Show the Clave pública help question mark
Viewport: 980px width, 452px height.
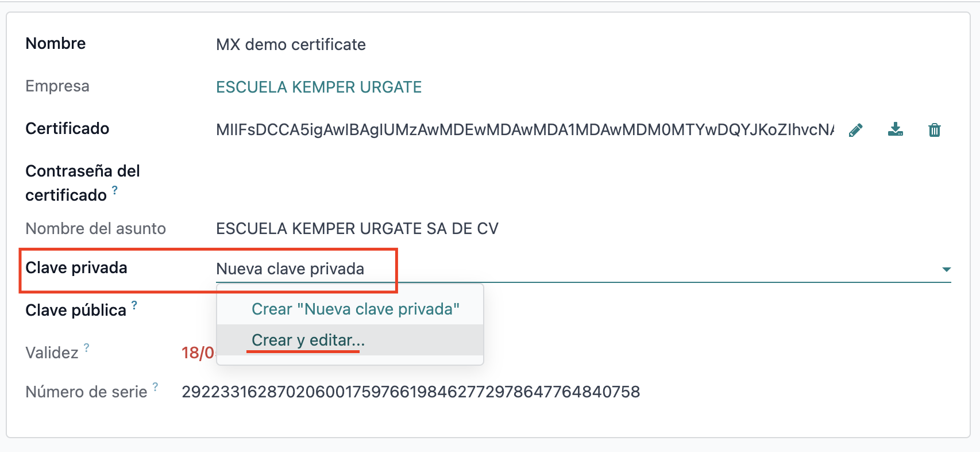point(134,305)
